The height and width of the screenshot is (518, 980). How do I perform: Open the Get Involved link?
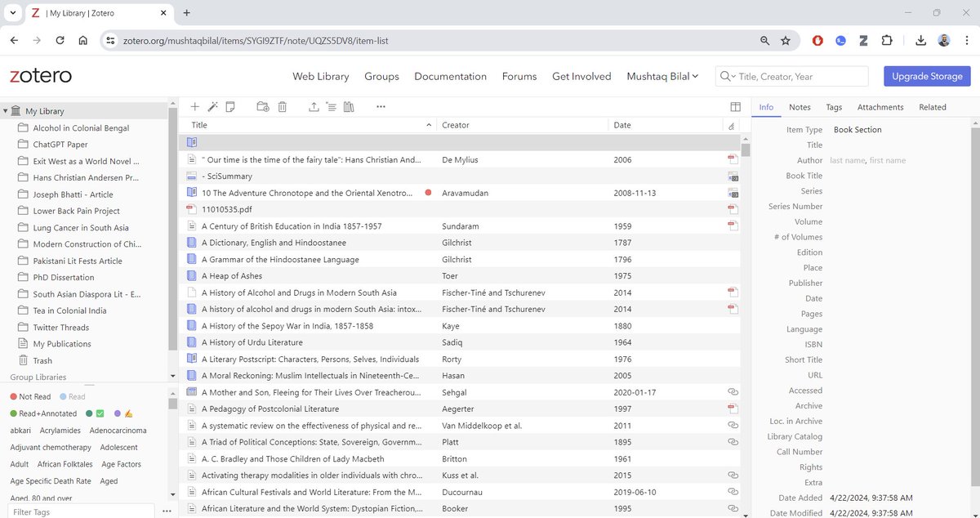581,76
